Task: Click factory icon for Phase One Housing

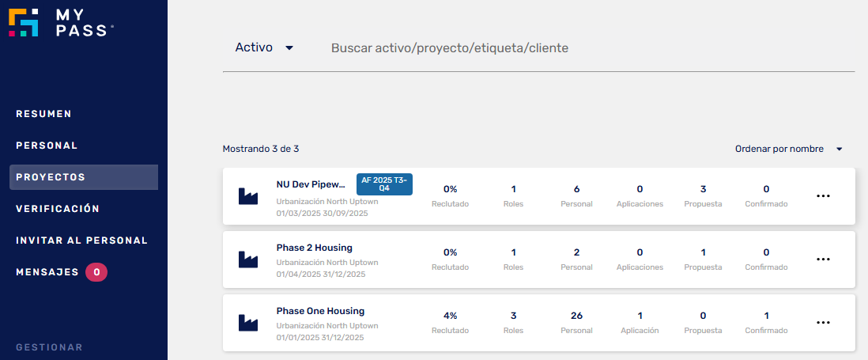Action: [x=248, y=323]
